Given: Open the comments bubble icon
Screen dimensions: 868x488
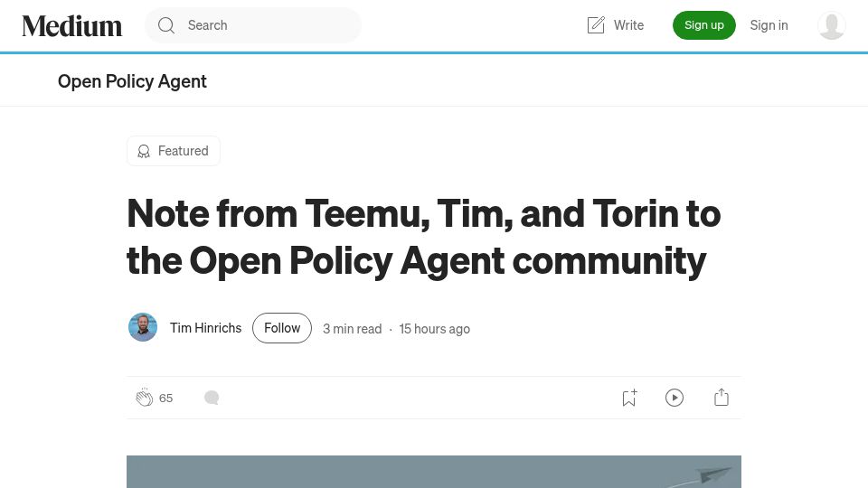Looking at the screenshot, I should click(x=212, y=398).
